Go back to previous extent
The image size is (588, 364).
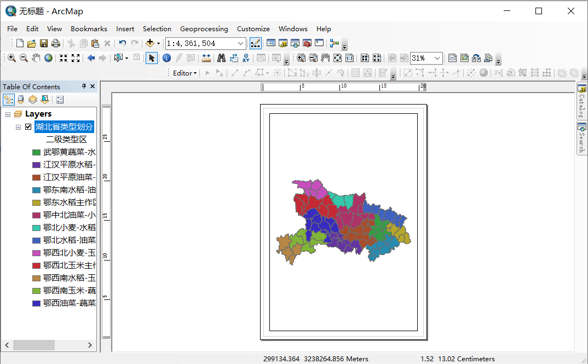[x=91, y=57]
